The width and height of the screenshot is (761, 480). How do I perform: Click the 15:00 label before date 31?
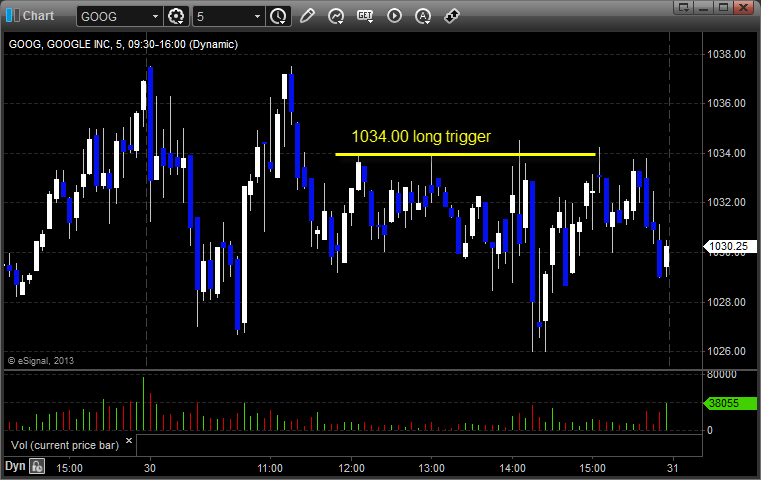click(593, 468)
